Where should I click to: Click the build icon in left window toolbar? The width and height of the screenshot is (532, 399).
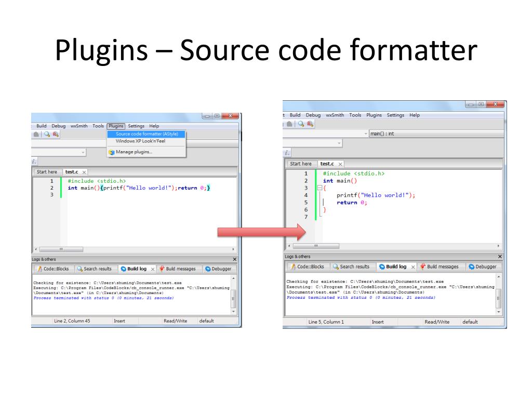[x=36, y=135]
